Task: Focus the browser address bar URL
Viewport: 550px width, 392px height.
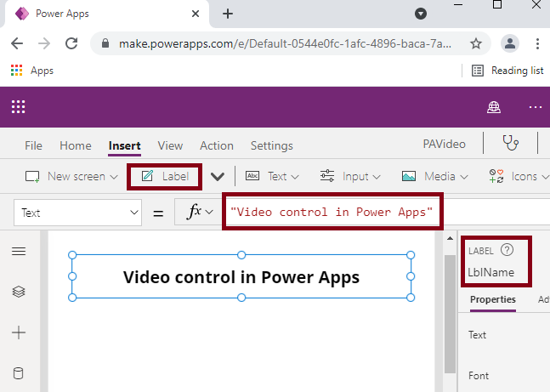Action: 285,43
